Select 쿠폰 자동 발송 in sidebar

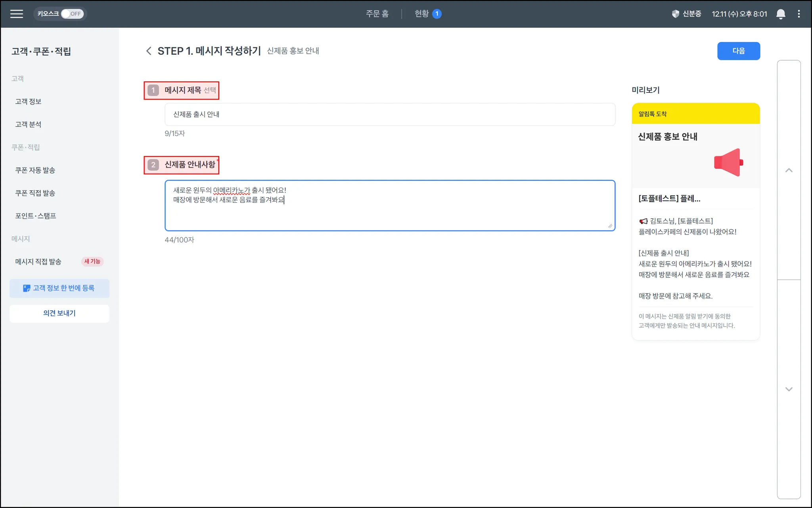pos(35,170)
